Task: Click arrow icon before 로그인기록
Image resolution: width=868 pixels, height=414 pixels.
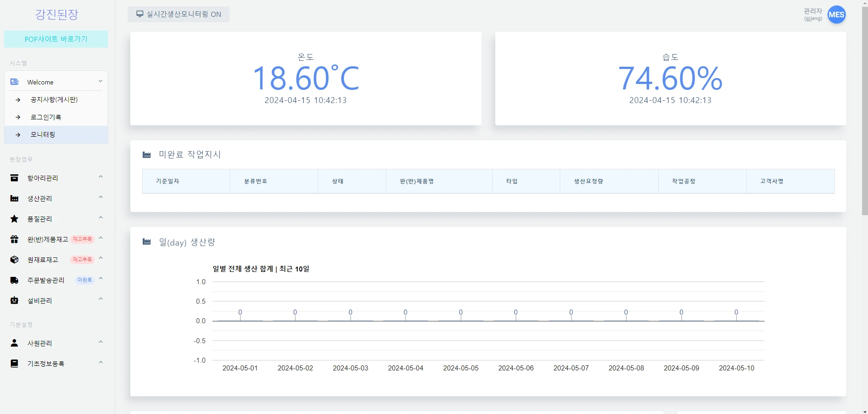Action: tap(18, 117)
